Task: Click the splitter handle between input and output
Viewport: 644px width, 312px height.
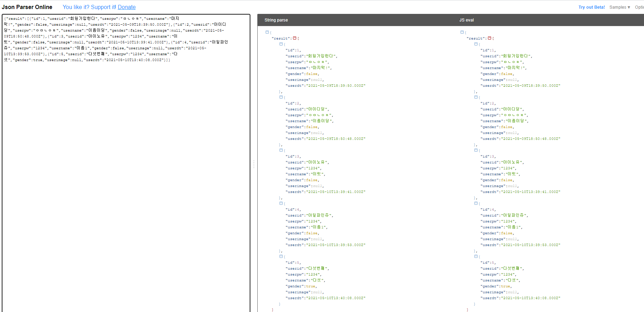Action: [254, 164]
